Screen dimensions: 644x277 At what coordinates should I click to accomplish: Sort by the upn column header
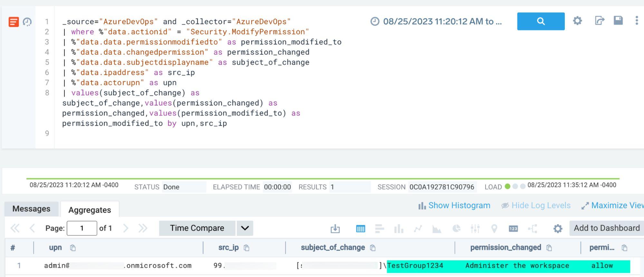tap(55, 247)
